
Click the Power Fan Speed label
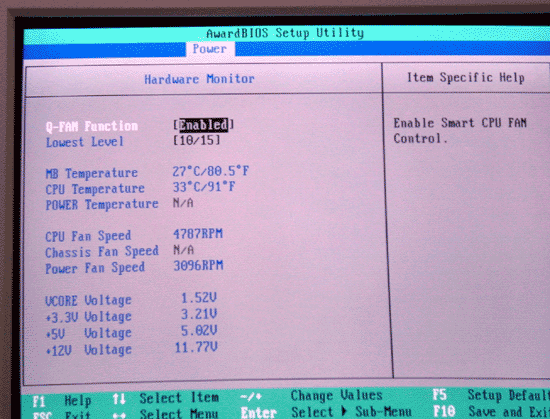pos(95,268)
